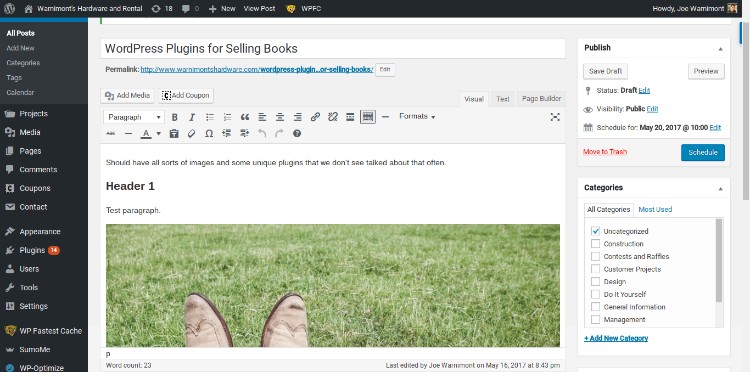The height and width of the screenshot is (372, 750).
Task: Remove link from selected text
Action: tap(333, 117)
